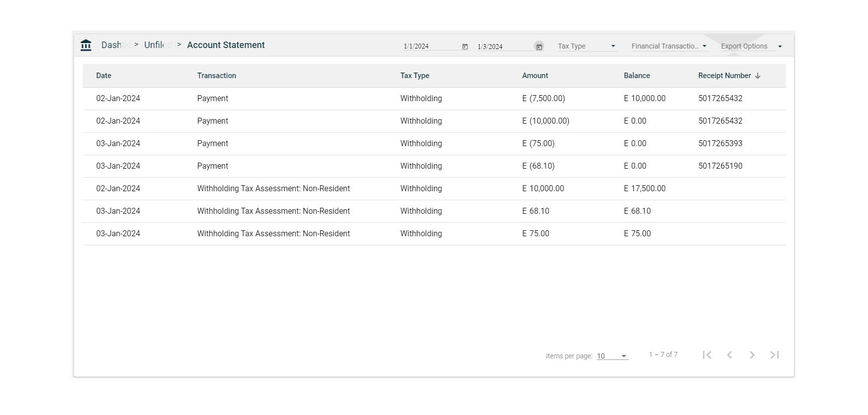
Task: Expand the Tax Type dropdown
Action: click(587, 46)
